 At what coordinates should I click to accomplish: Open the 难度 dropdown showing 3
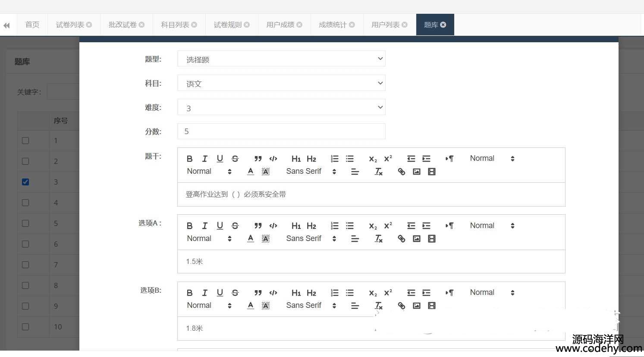281,107
